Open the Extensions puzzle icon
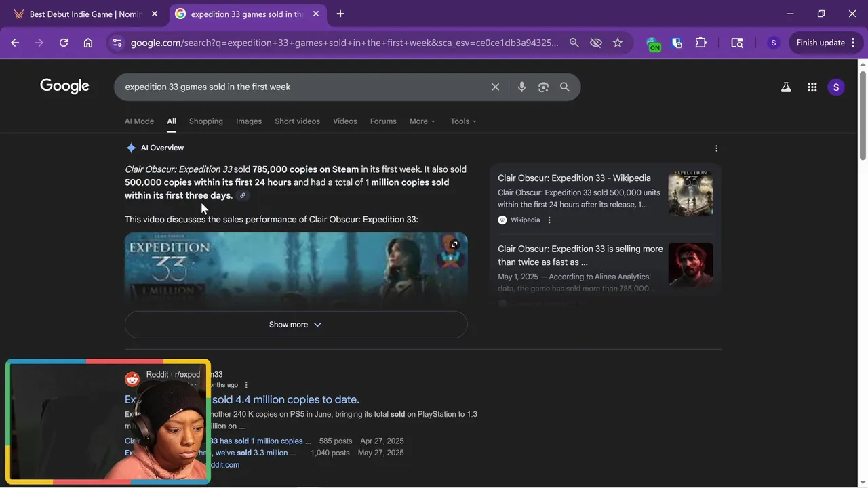This screenshot has height=488, width=868. tap(701, 43)
